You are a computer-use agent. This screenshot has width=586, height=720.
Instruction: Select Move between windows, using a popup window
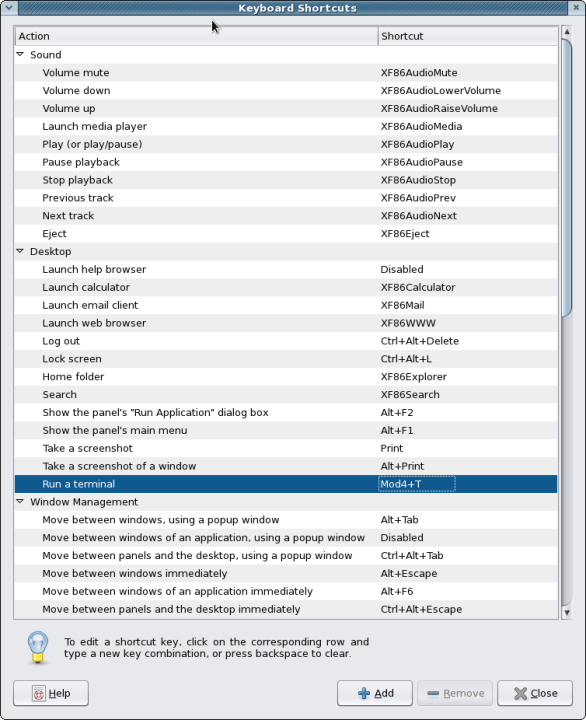pyautogui.click(x=286, y=520)
